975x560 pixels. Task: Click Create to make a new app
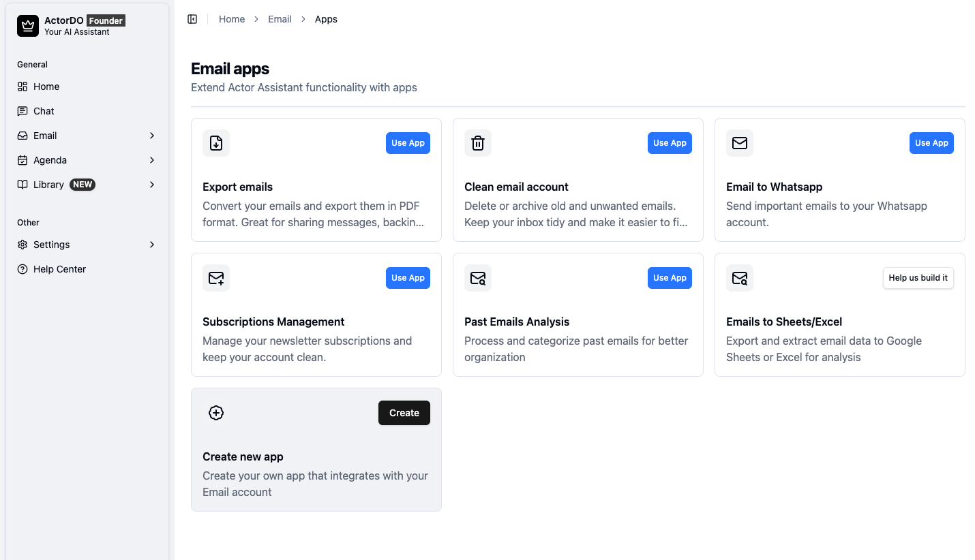click(404, 413)
